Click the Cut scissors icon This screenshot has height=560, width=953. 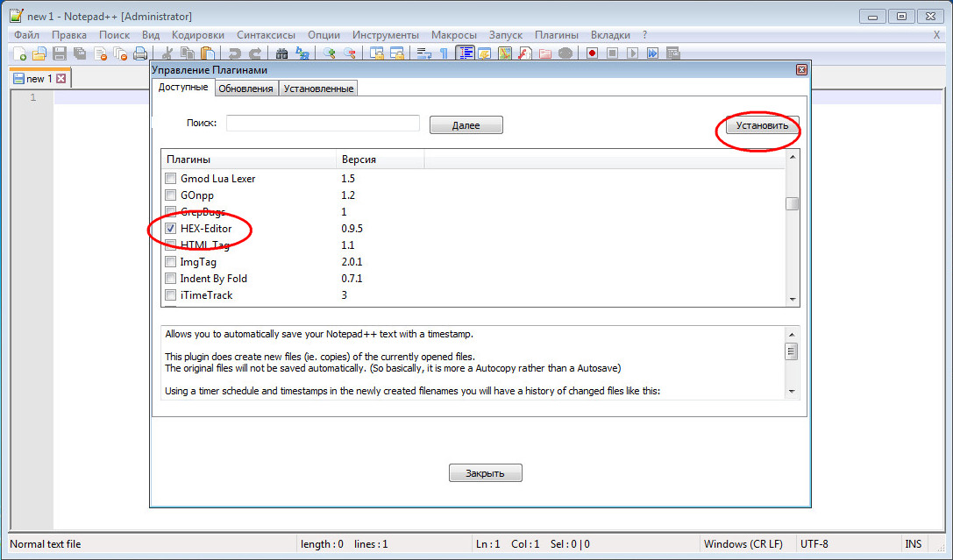click(x=167, y=53)
